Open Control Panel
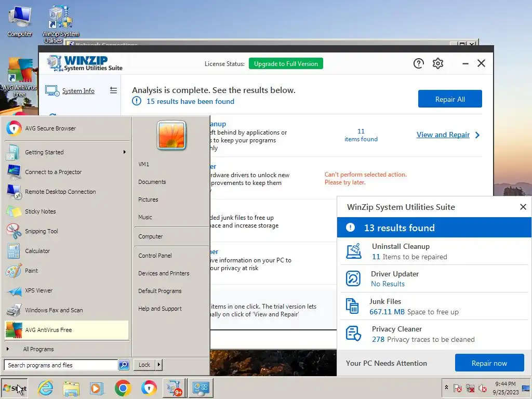The image size is (532, 399). pos(155,256)
